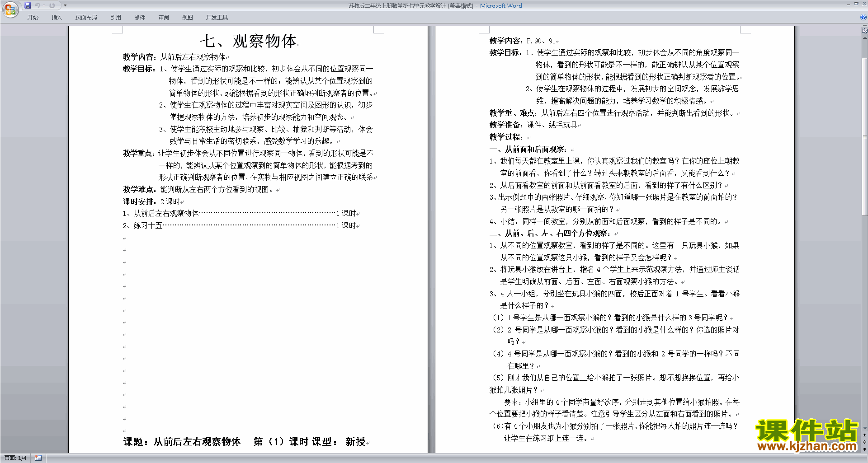Open the 审阅 ribbon tab
The height and width of the screenshot is (463, 868).
coord(164,18)
